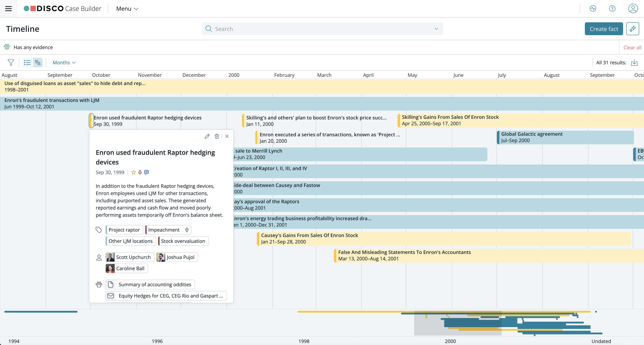Download results with the export icon
This screenshot has height=345, width=644.
click(x=634, y=63)
